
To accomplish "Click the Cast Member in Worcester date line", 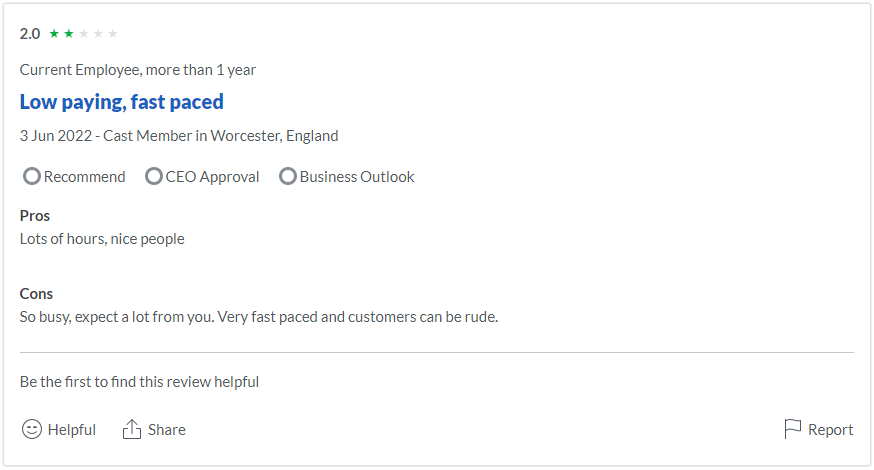I will [179, 136].
